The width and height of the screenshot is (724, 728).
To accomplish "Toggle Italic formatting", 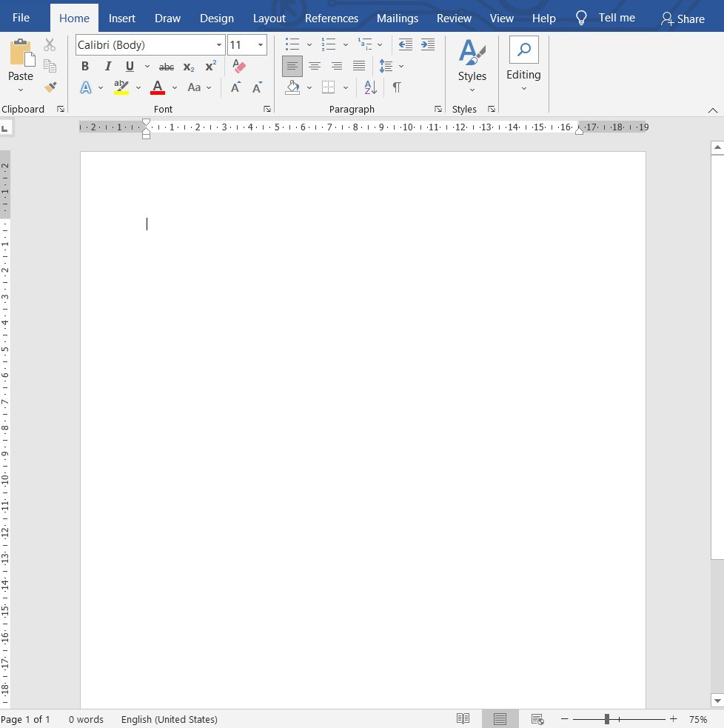I will pyautogui.click(x=107, y=67).
